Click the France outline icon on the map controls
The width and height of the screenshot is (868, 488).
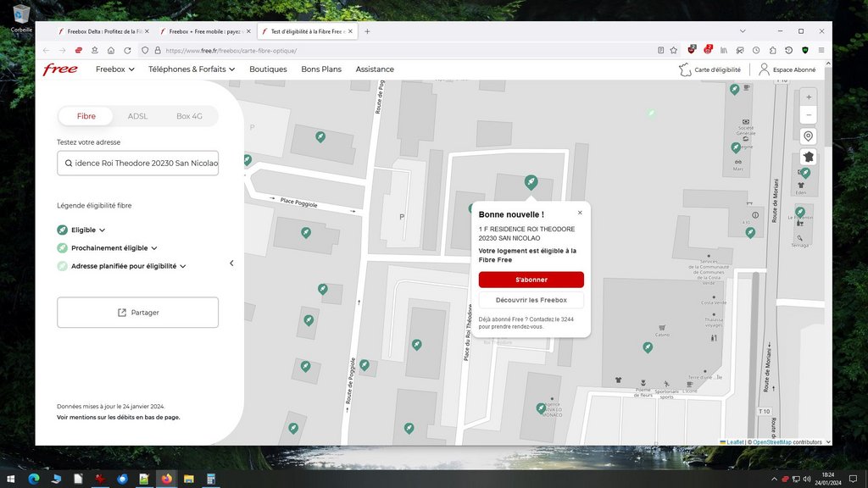[x=808, y=157]
